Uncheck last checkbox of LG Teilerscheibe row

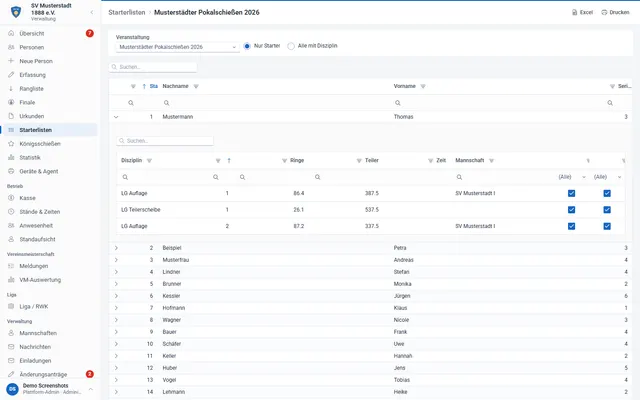(x=607, y=210)
